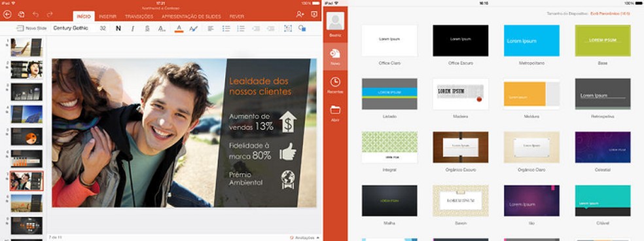Select slide 2 thumbnail in the slide panel

click(26, 69)
